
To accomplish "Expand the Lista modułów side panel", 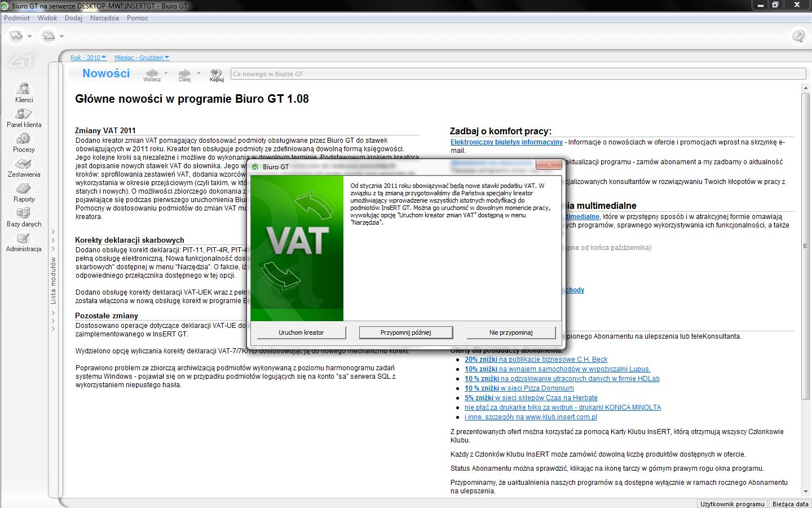I will (x=54, y=281).
